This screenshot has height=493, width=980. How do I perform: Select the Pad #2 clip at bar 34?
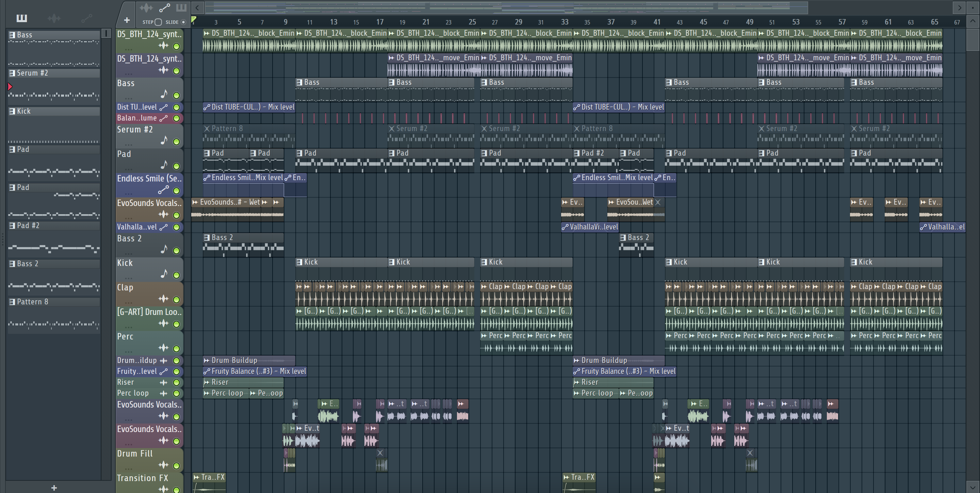click(596, 160)
